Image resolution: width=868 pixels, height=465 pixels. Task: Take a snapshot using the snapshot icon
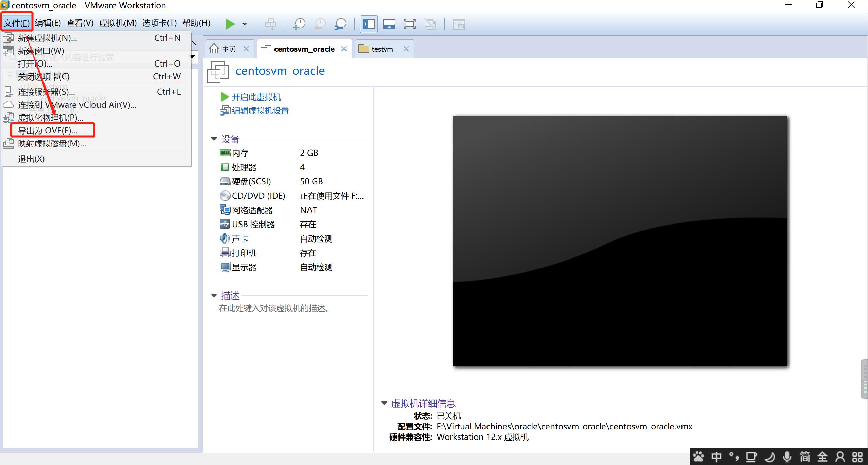point(299,24)
